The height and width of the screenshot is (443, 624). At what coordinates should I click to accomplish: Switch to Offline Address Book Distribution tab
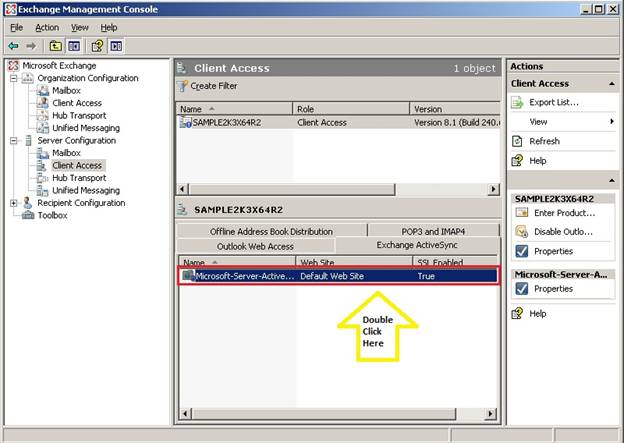[271, 231]
